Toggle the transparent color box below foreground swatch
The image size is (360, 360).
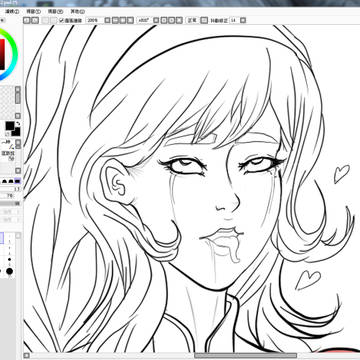pos(7,134)
